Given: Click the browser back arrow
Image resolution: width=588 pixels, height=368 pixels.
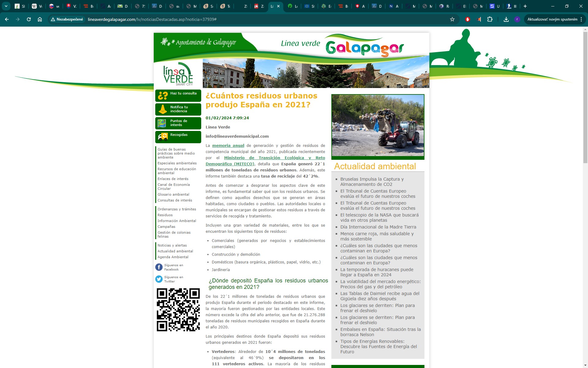Looking at the screenshot, I should (x=7, y=19).
